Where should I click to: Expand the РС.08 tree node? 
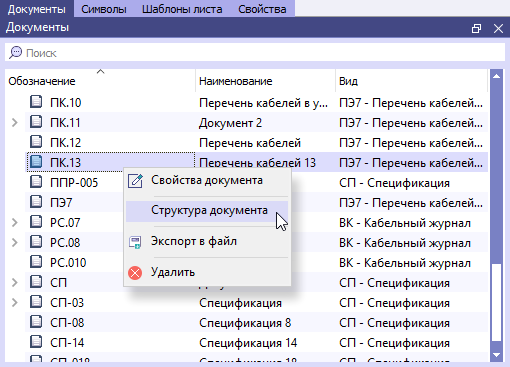pos(14,242)
